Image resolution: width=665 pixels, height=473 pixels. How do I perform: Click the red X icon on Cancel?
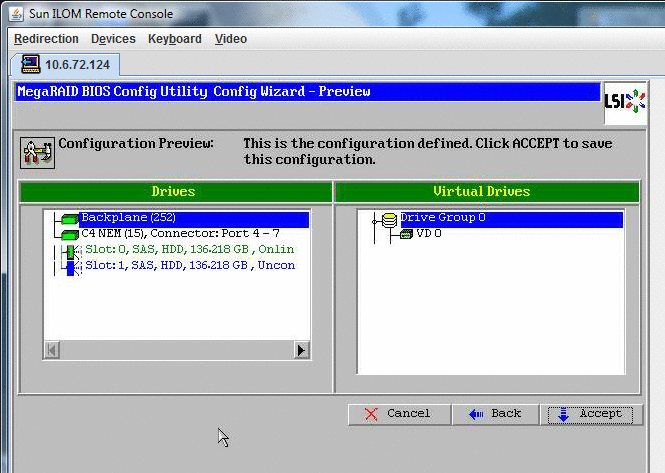pyautogui.click(x=371, y=414)
